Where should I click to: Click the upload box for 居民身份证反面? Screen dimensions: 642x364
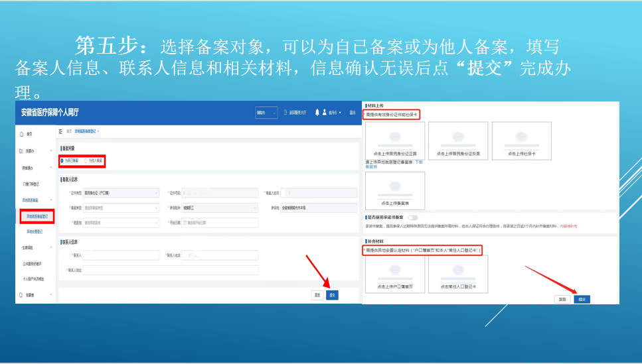click(458, 141)
